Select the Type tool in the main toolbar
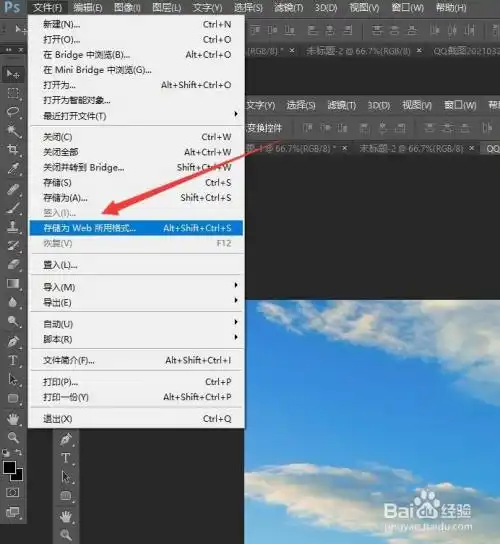500x544 pixels. [x=13, y=360]
